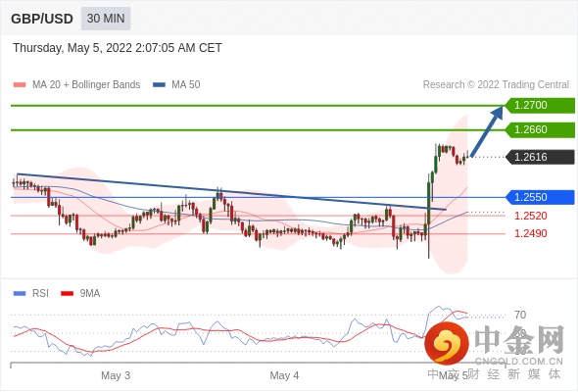The height and width of the screenshot is (392, 578).
Task: Click the pink MA 20 legend swatch
Action: [20, 85]
